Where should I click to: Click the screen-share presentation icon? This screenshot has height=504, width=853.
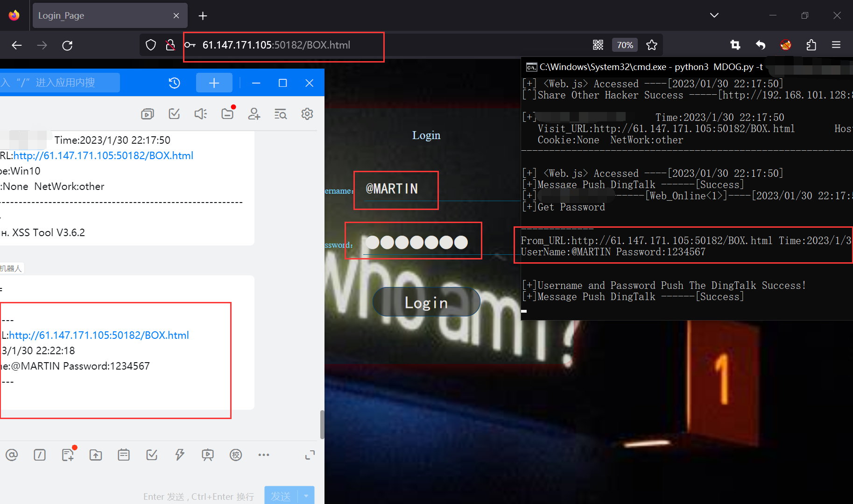(208, 455)
